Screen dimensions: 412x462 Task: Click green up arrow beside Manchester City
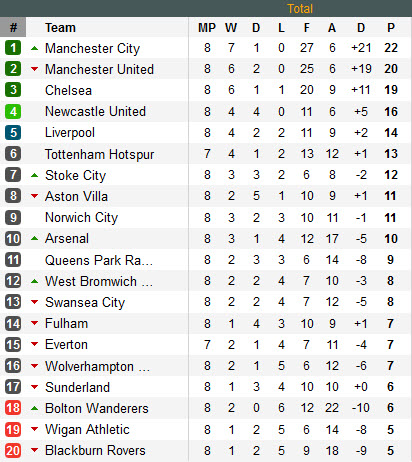(34, 48)
